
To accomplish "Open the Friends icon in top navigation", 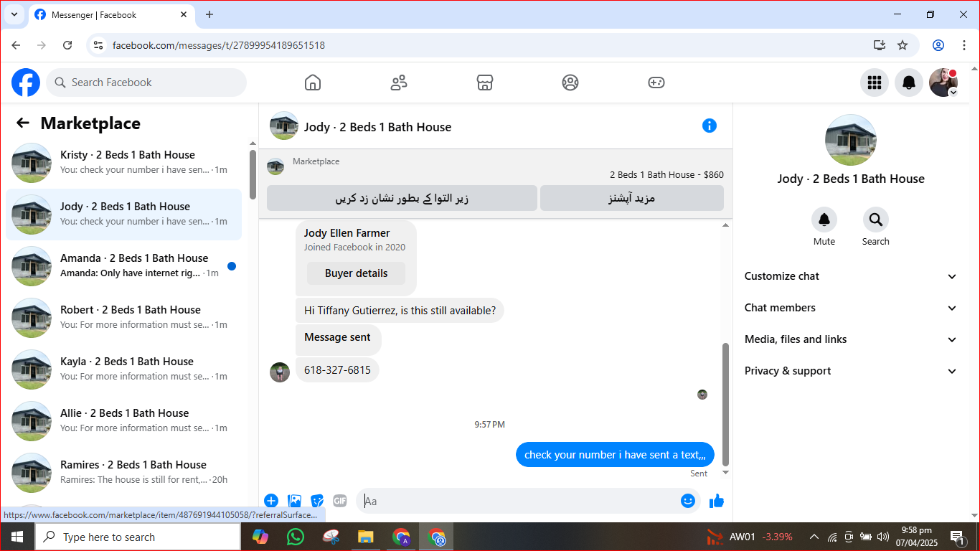I will point(399,83).
